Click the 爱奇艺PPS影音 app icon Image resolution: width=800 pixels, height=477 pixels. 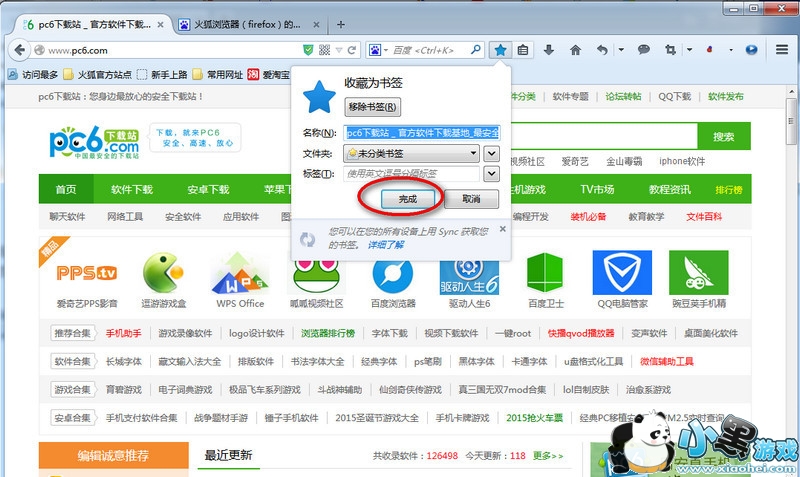(87, 272)
